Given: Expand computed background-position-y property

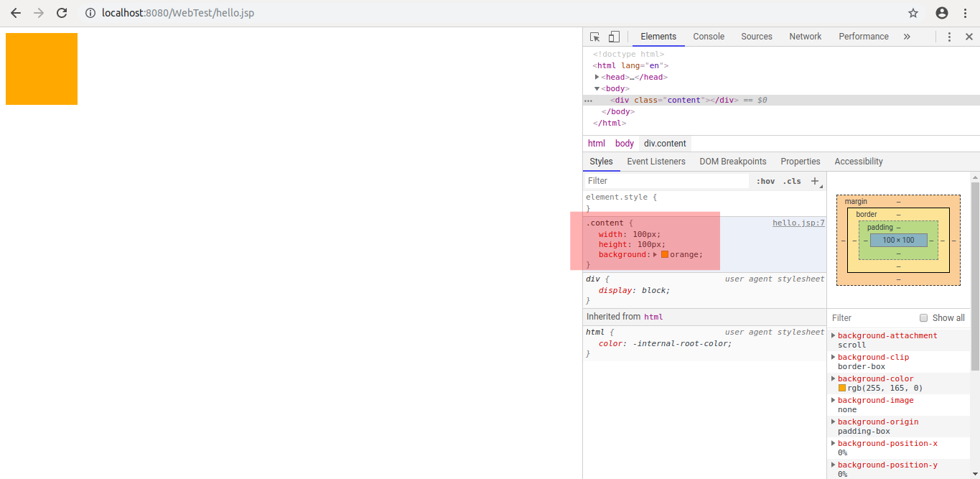Looking at the screenshot, I should tap(834, 465).
